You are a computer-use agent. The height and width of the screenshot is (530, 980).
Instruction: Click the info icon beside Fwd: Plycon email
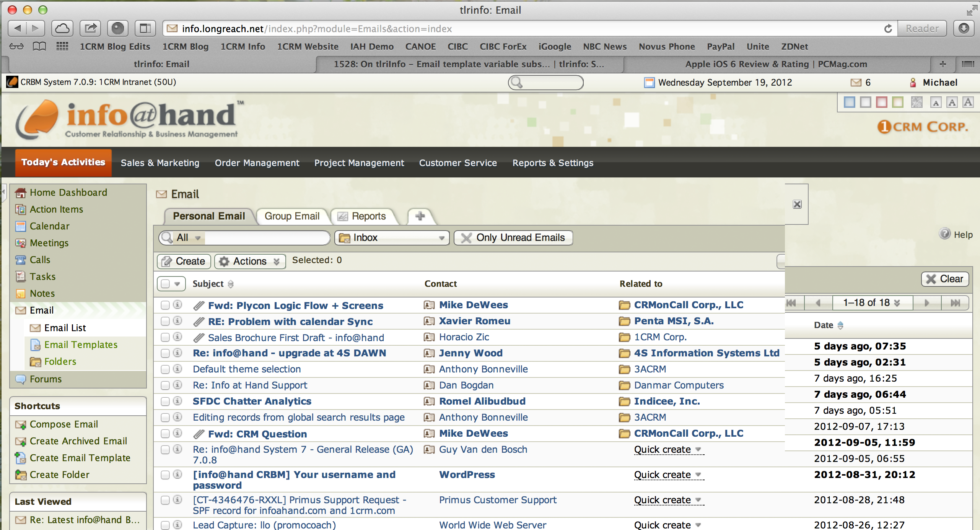click(177, 305)
